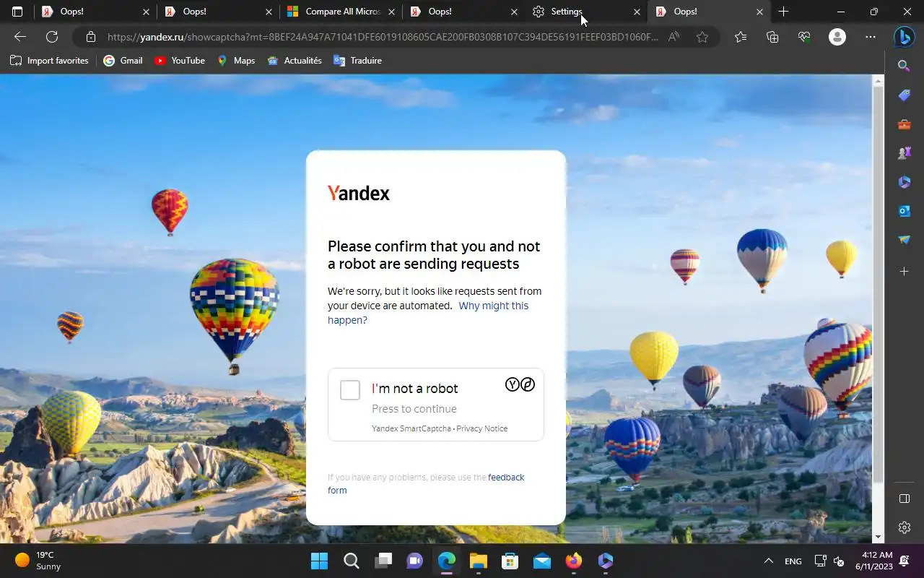
Task: Open the Traduire bookmark
Action: pos(357,61)
